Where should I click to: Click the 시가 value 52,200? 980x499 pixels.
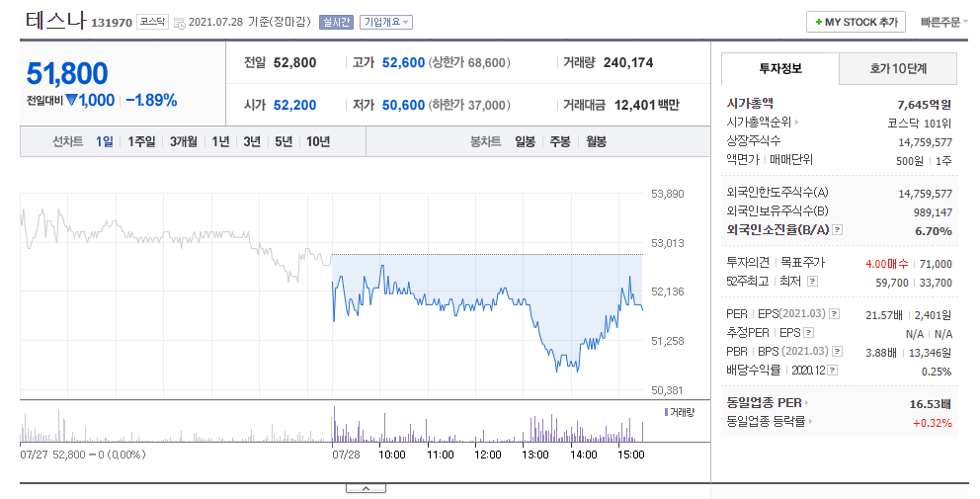pyautogui.click(x=295, y=105)
